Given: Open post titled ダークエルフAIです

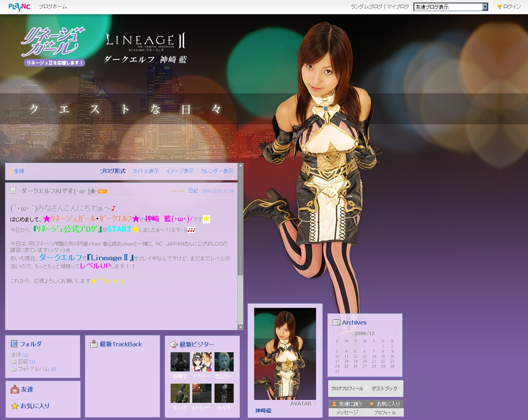Looking at the screenshot, I should coord(59,191).
